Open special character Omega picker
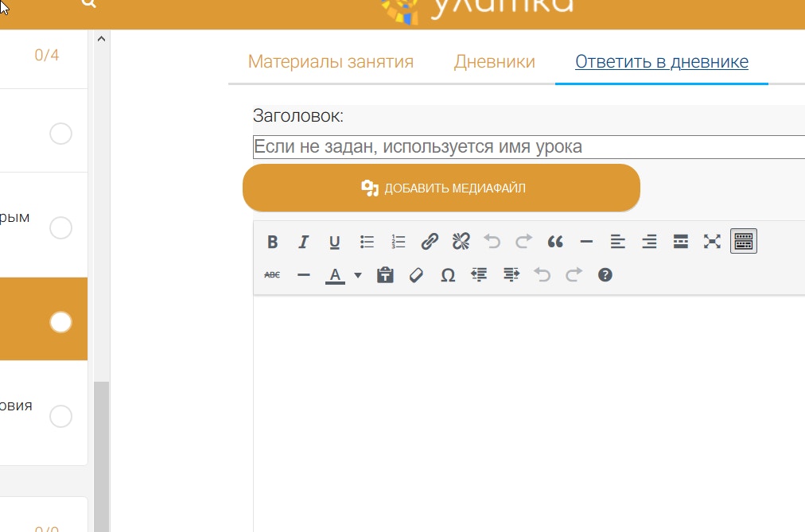The width and height of the screenshot is (805, 532). (448, 275)
